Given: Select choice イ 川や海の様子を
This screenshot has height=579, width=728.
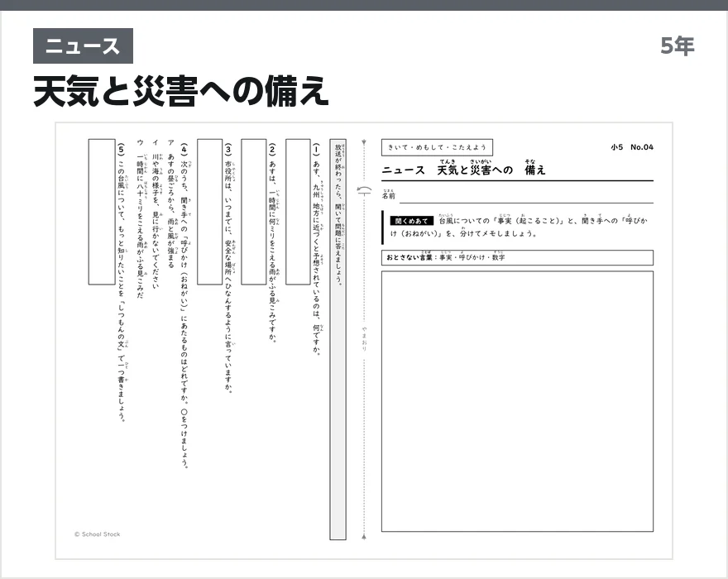Looking at the screenshot, I should pyautogui.click(x=156, y=214).
